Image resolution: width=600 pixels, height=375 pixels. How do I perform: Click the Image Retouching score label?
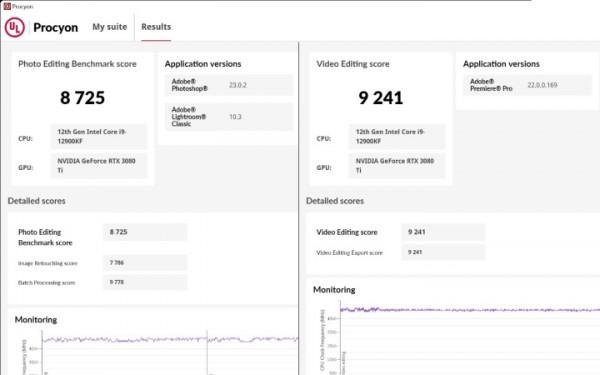click(47, 263)
